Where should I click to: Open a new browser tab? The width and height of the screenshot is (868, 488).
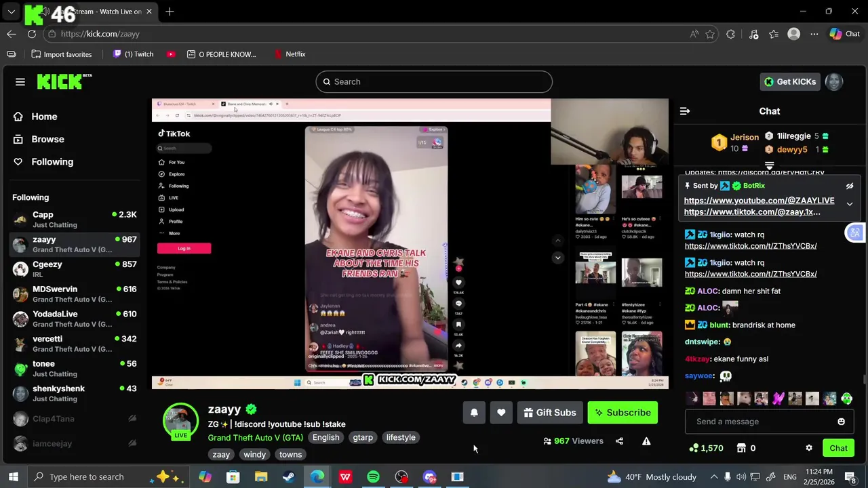[170, 12]
